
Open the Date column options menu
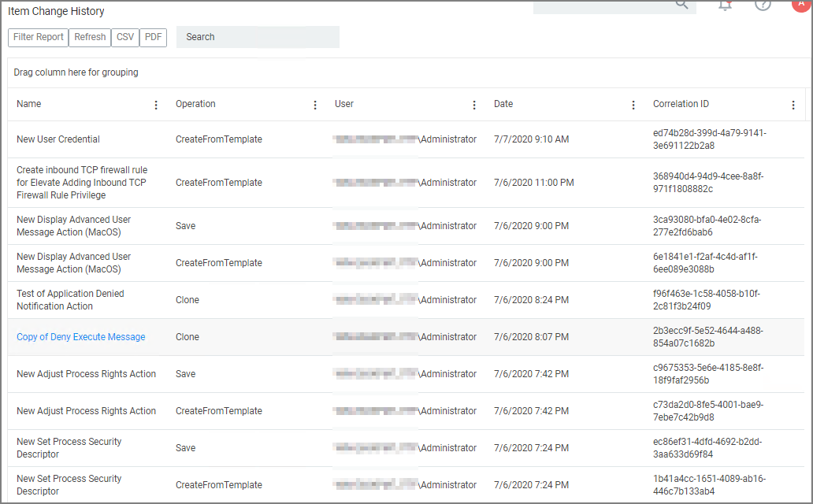pos(633,106)
